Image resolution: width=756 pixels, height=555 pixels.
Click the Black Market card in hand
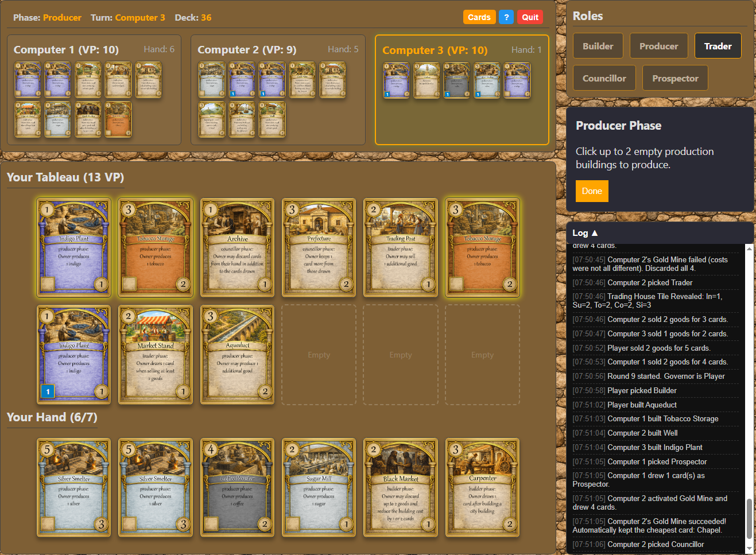tap(401, 487)
